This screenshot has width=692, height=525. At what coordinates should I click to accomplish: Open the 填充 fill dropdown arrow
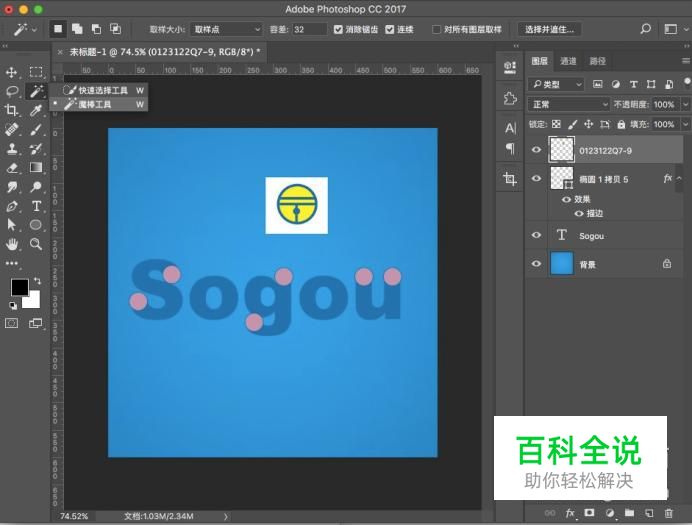pos(685,124)
